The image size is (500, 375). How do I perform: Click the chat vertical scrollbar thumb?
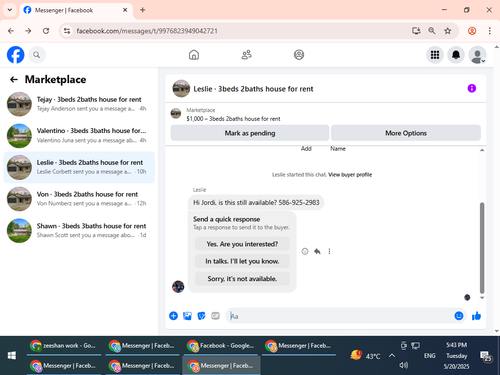click(x=482, y=248)
